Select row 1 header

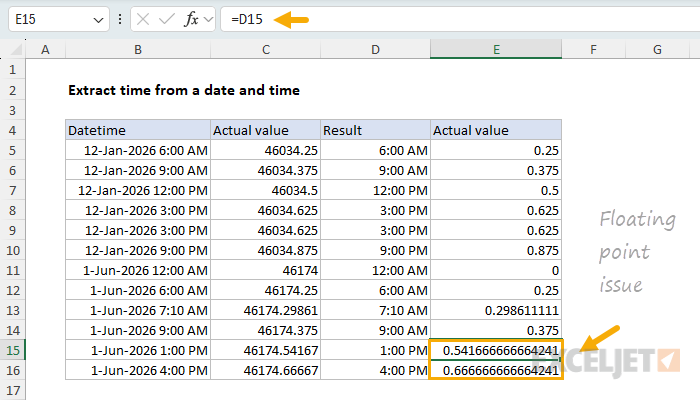point(12,70)
